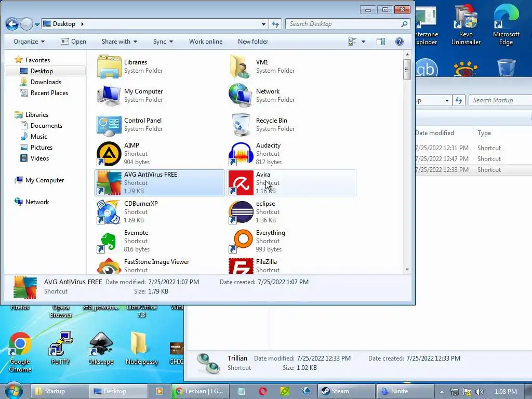Open Downloads in navigation pane
This screenshot has width=532, height=399.
click(x=46, y=82)
